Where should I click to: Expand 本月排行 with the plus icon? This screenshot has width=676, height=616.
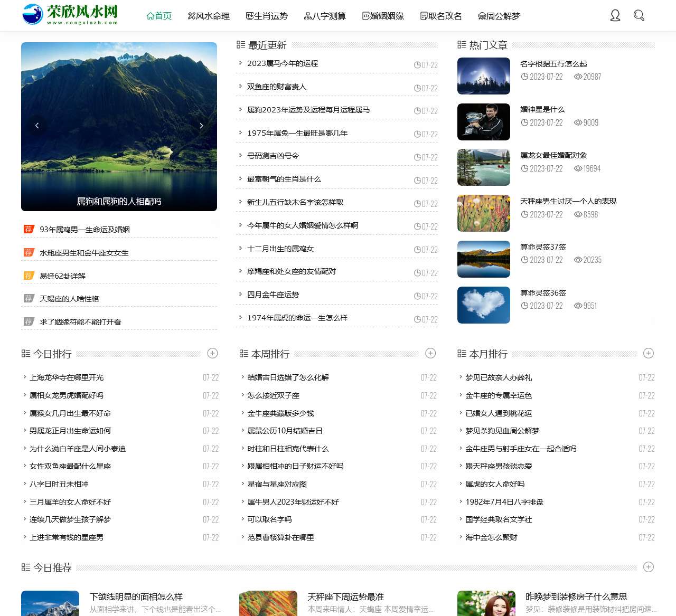[649, 353]
